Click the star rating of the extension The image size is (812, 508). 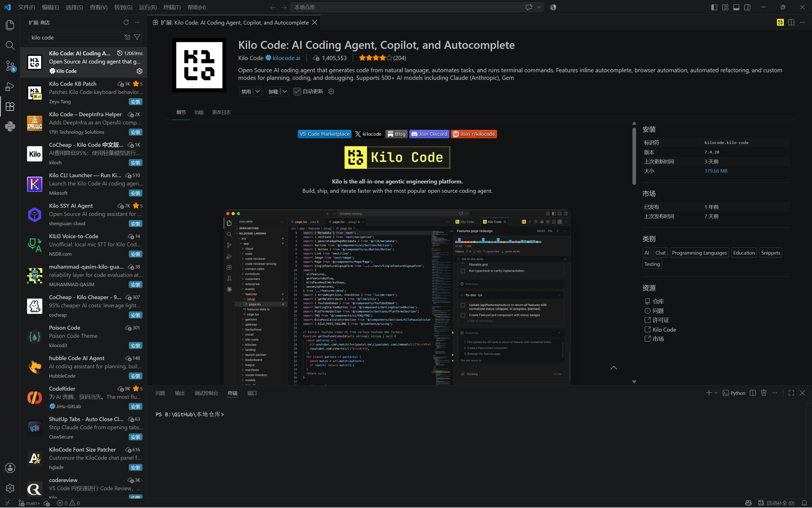(376, 58)
